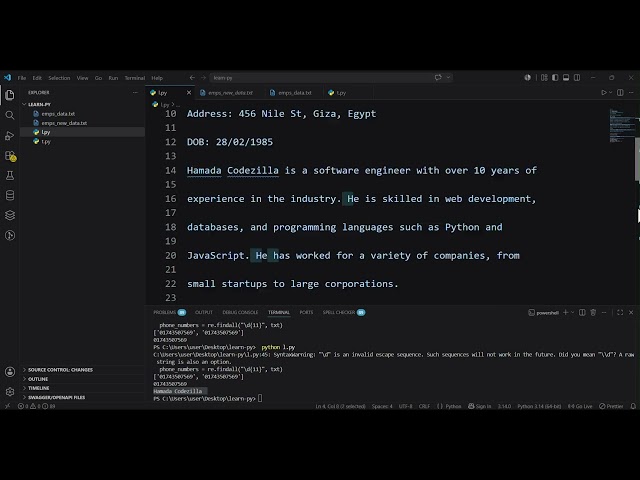This screenshot has width=640, height=480.
Task: Go forward with the right arrow in title bar
Action: (203, 78)
